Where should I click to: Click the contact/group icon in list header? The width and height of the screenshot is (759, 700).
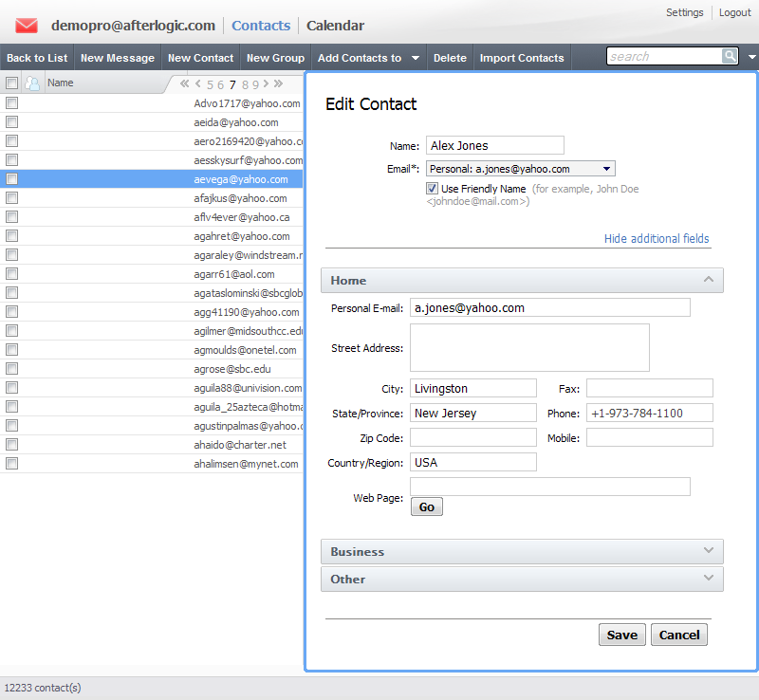(x=32, y=83)
